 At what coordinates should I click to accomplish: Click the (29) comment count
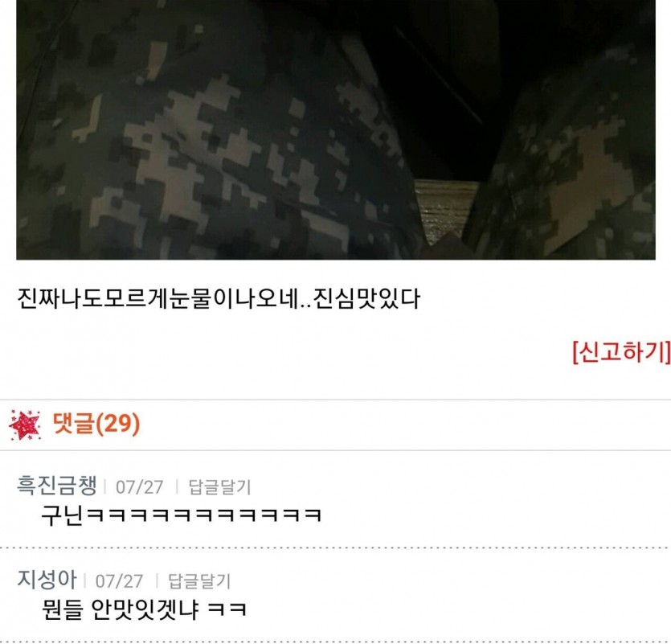pos(117,424)
